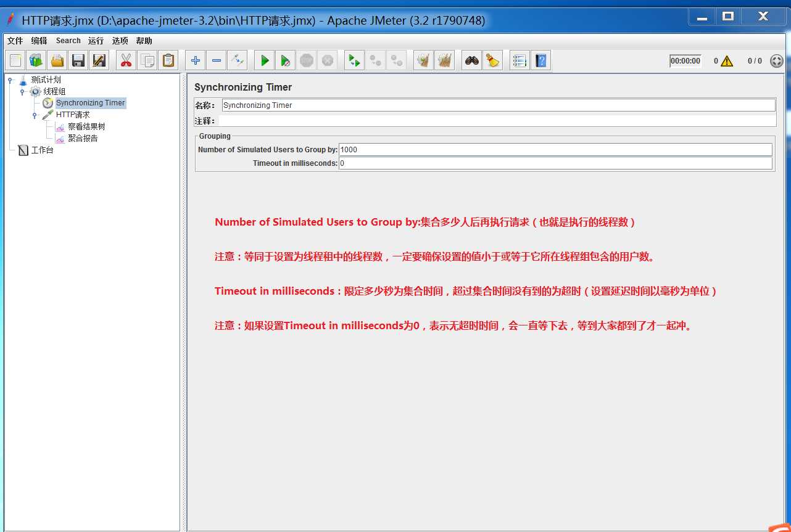Click the Toggle enable/disable icon
Viewport: 791px width, 532px height.
(x=237, y=60)
